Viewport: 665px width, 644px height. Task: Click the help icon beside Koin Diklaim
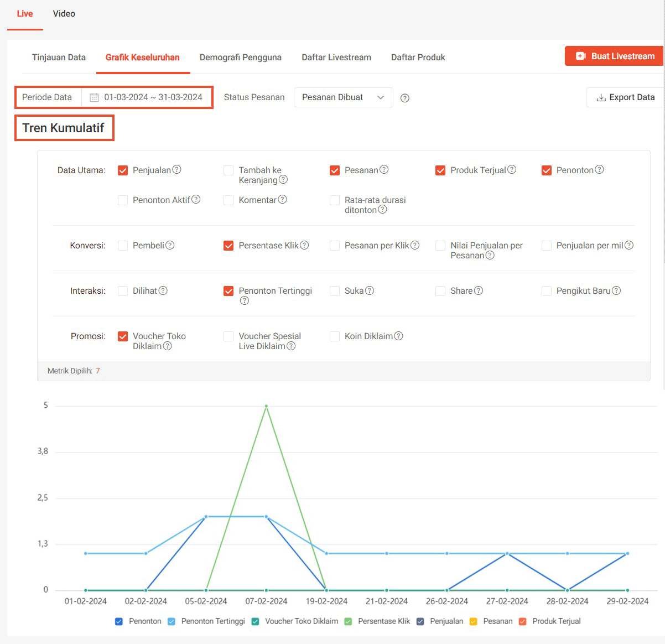pyautogui.click(x=398, y=336)
